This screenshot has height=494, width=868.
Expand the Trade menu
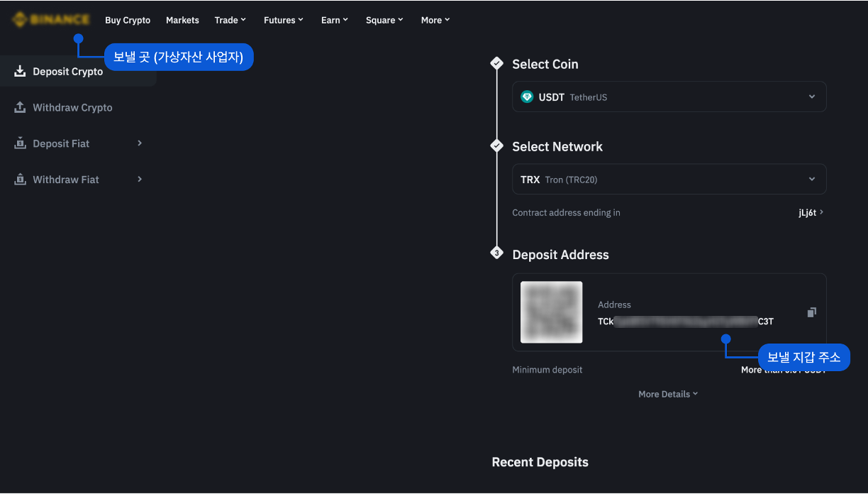pos(230,21)
